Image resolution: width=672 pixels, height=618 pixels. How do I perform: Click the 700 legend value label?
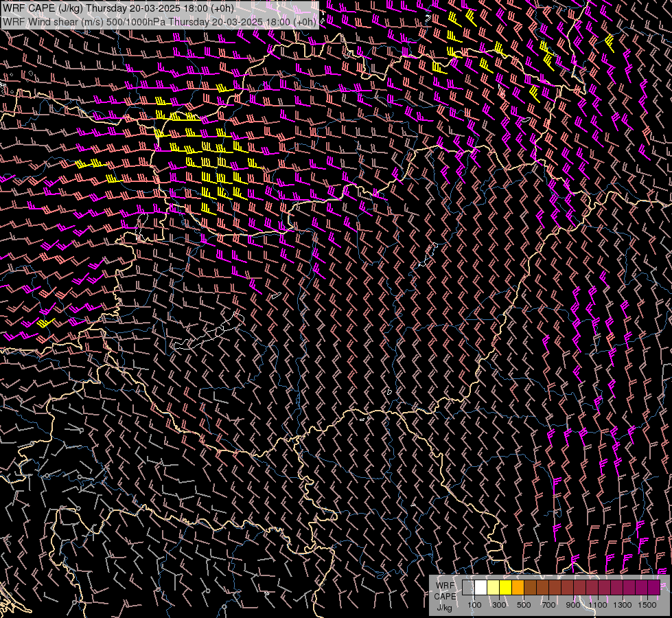pos(548,605)
